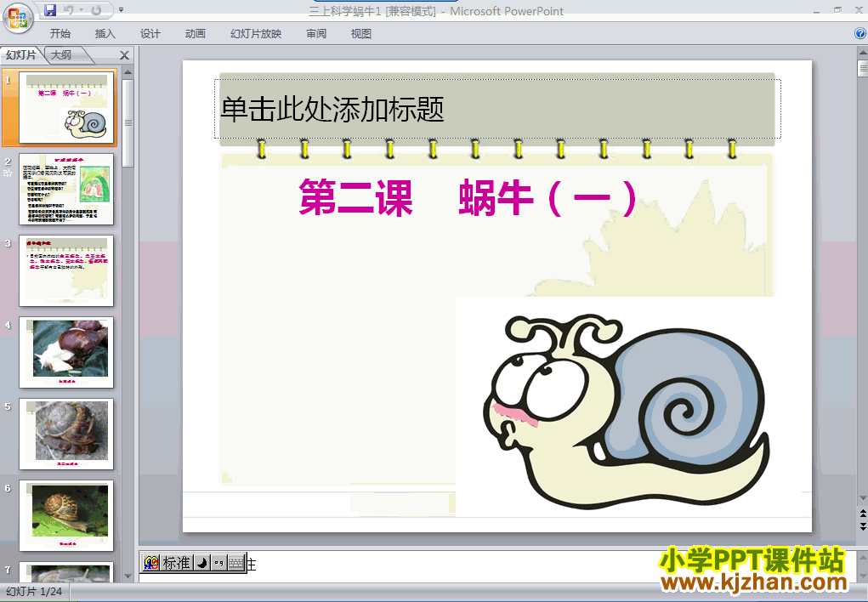868x602 pixels.
Task: Click the 幻灯片 1/24 status bar indicator
Action: [34, 592]
